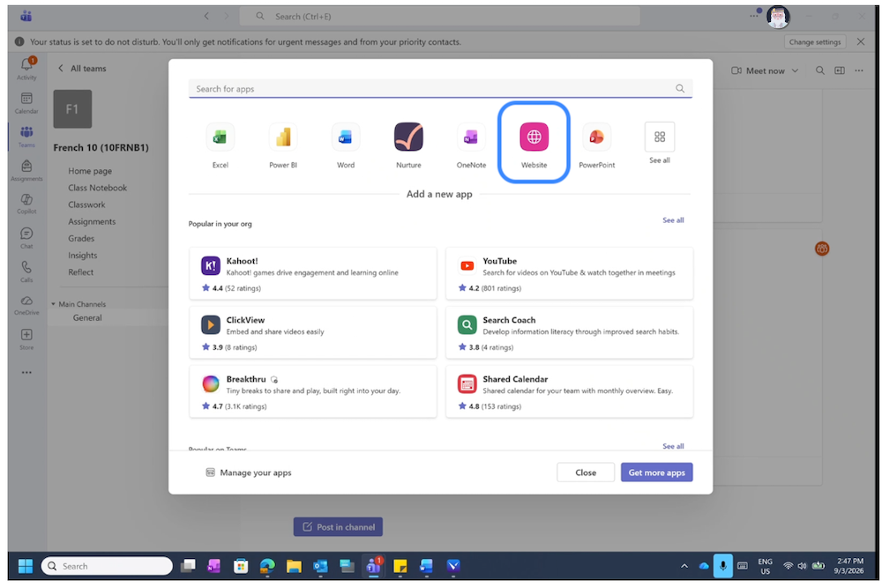Viewport: 882px width, 588px height.
Task: Click the Close button in the dialog
Action: click(x=585, y=473)
